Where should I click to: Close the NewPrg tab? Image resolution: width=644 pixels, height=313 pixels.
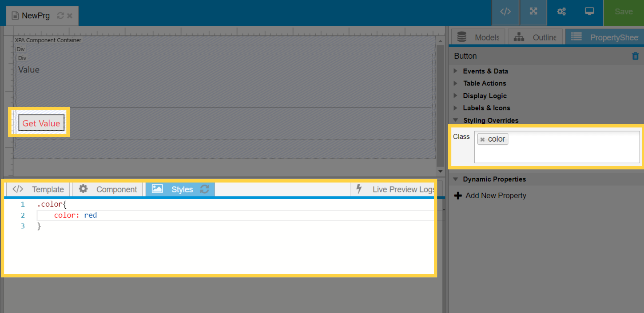(x=70, y=16)
